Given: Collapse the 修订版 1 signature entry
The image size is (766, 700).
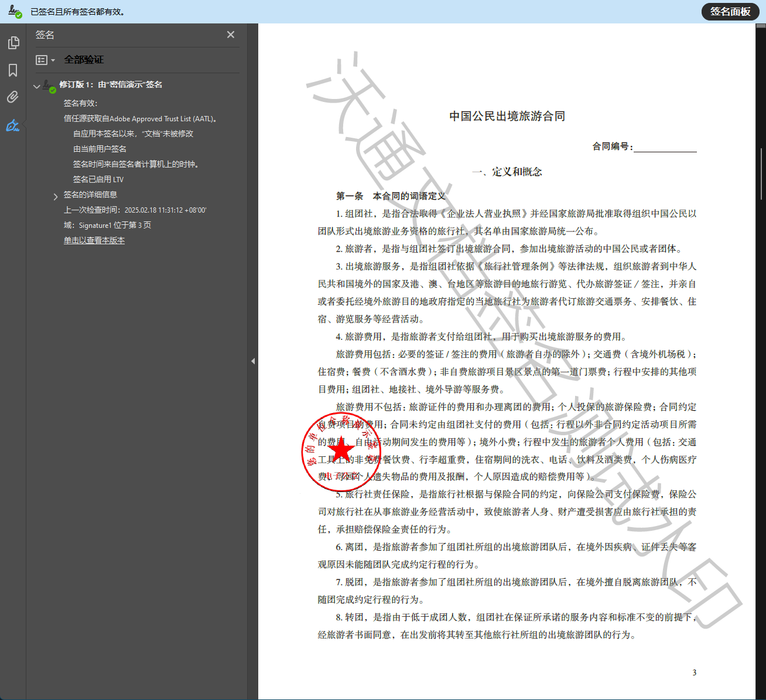Looking at the screenshot, I should coord(36,85).
